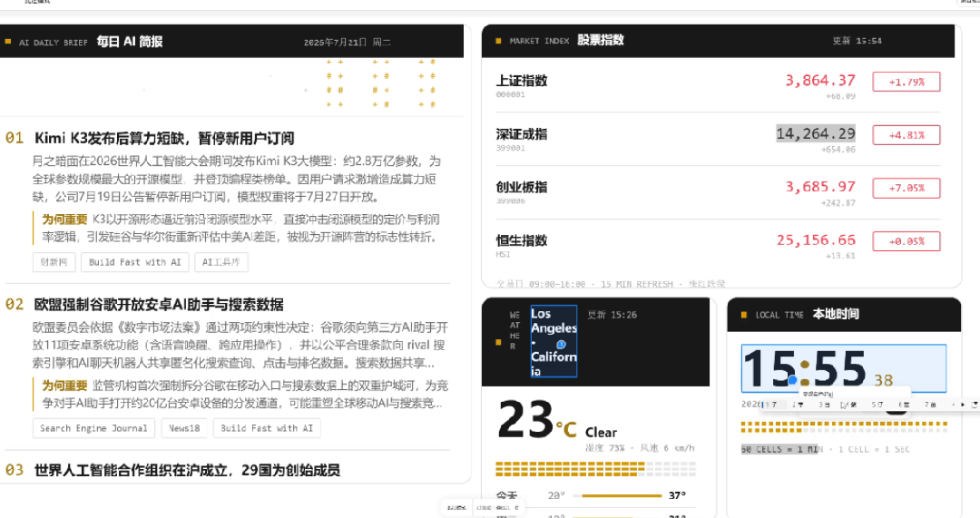The height and width of the screenshot is (518, 980).
Task: Click the 60 CELLS = 1 MIN caption
Action: (x=781, y=449)
